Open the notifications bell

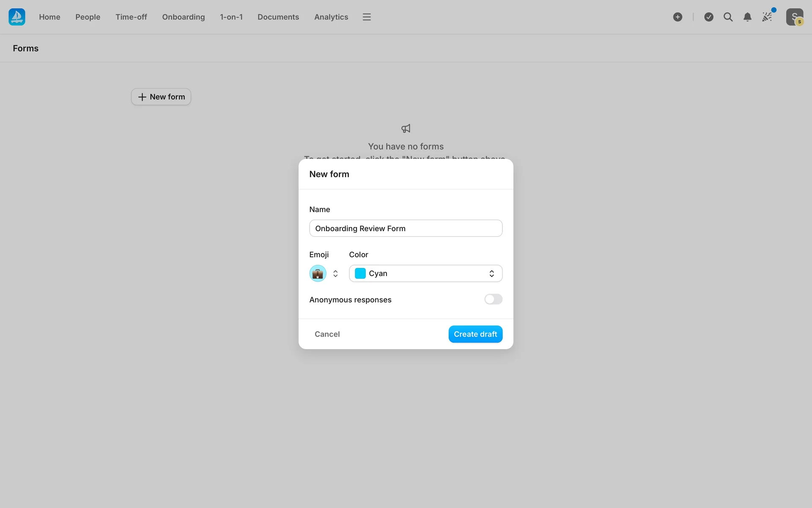(x=747, y=17)
